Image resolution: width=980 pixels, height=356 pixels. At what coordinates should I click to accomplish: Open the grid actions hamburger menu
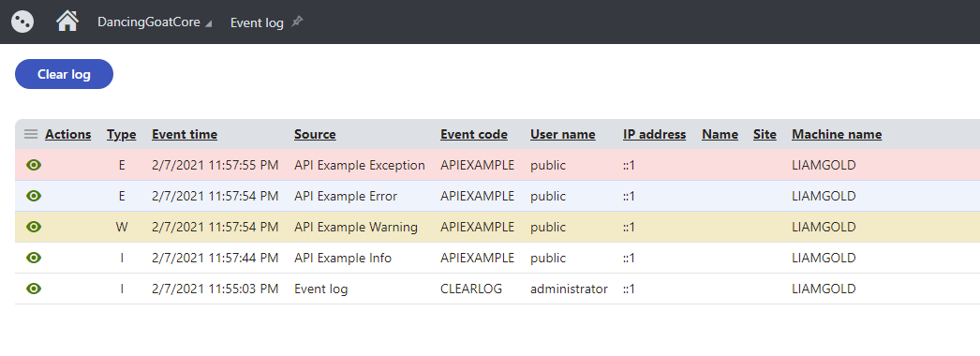coord(31,134)
